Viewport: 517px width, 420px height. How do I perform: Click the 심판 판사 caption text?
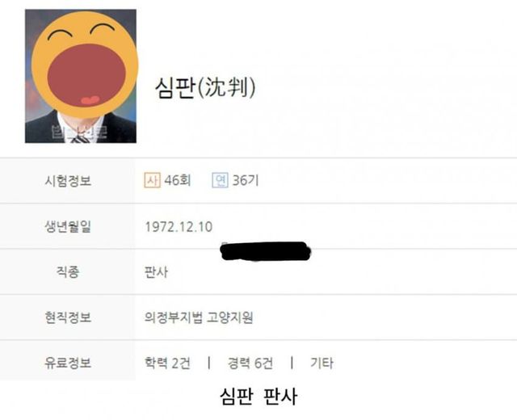(258, 397)
